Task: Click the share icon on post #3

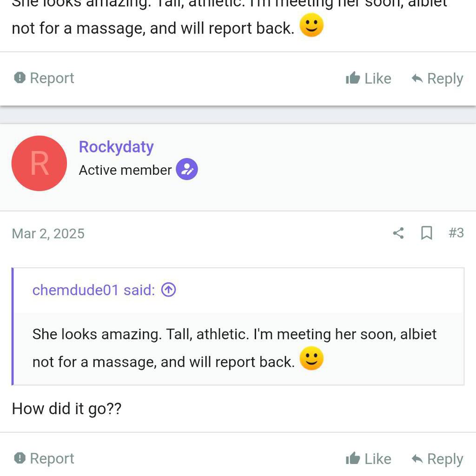Action: 398,233
